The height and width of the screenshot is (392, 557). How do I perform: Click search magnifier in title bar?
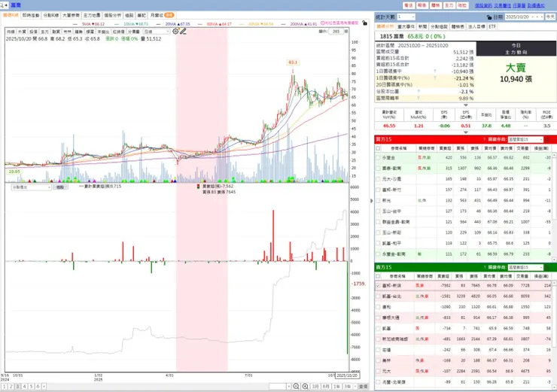point(2,5)
